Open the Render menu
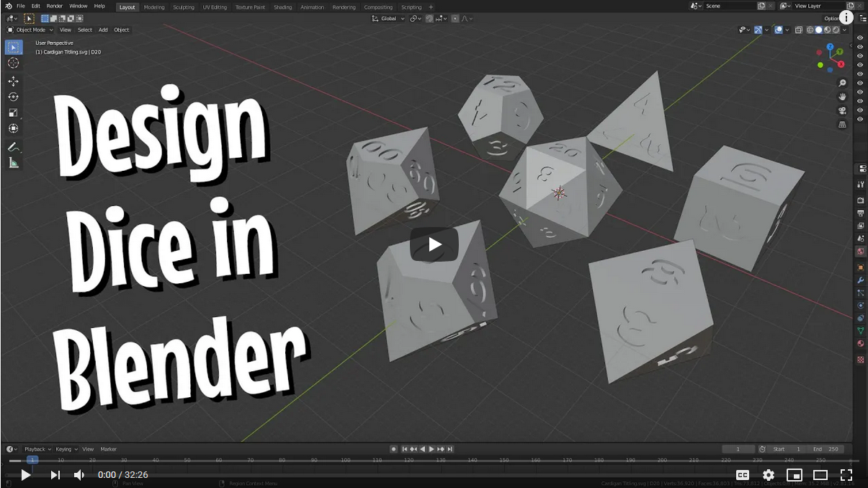This screenshot has height=488, width=868. [x=55, y=6]
